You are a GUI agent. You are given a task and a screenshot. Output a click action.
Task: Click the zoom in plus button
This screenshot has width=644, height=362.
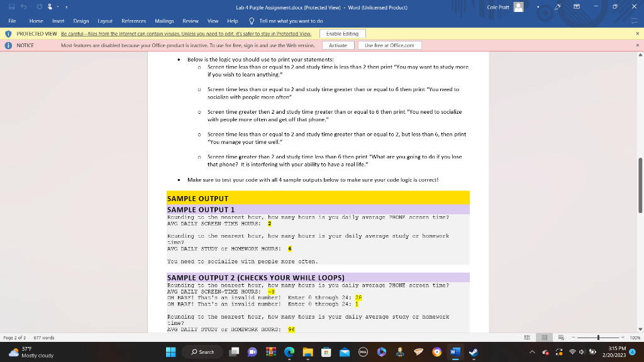click(x=623, y=337)
